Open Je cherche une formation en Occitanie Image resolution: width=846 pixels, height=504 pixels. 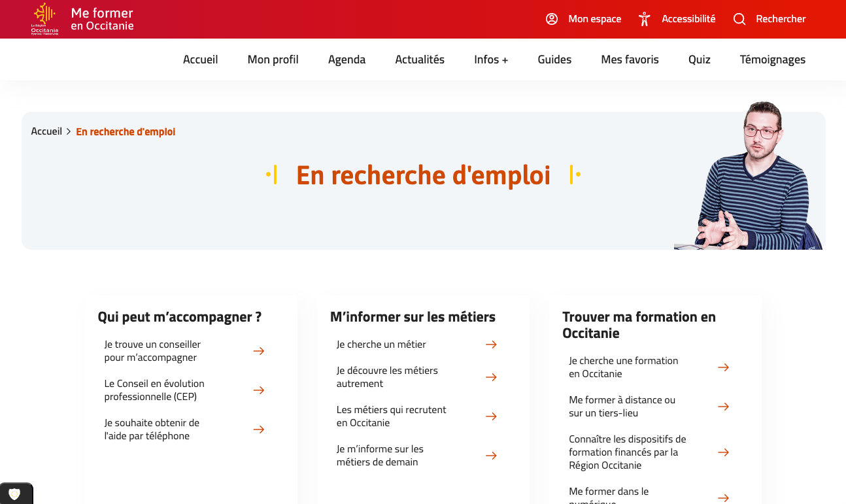tap(623, 367)
